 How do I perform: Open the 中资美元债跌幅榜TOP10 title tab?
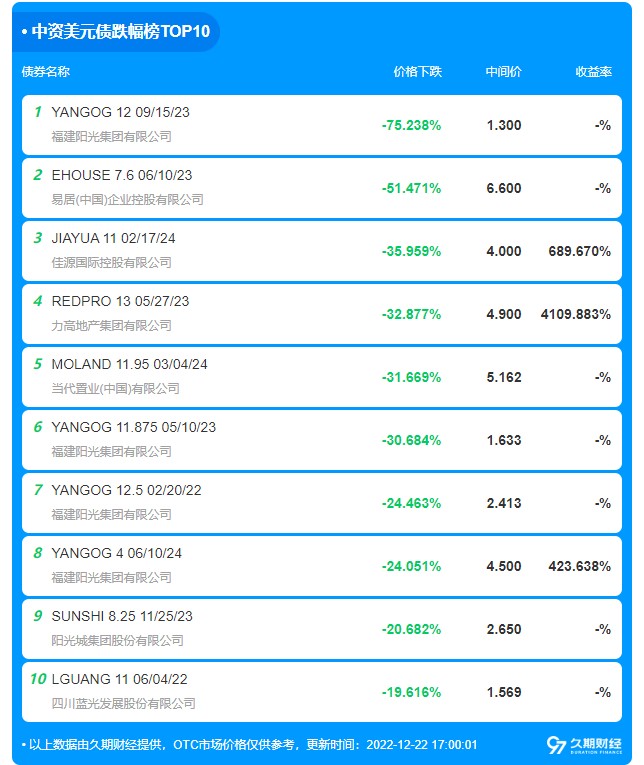pos(116,32)
